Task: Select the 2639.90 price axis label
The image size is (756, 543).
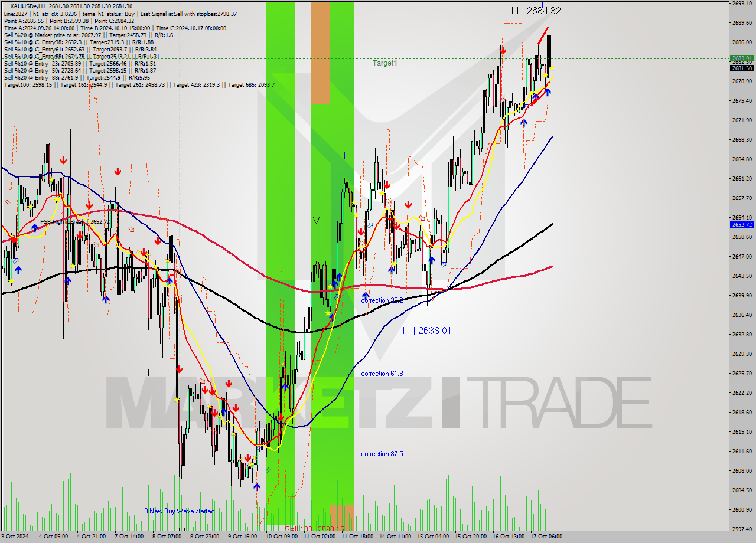Action: [x=742, y=295]
